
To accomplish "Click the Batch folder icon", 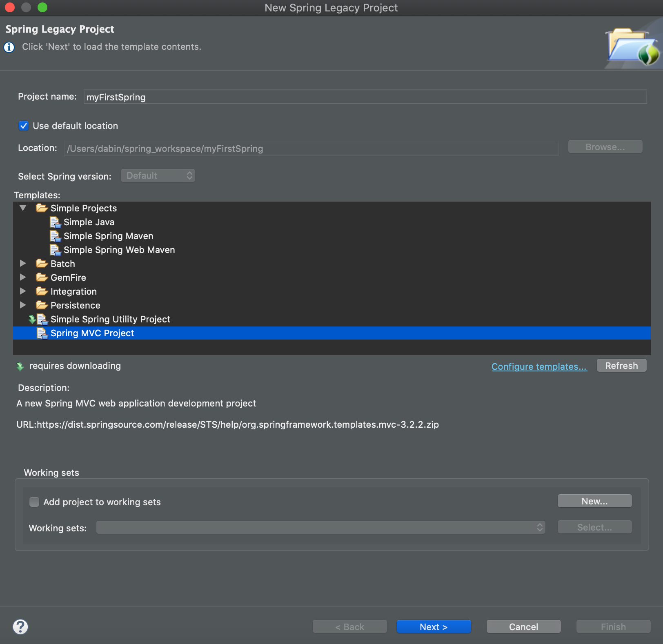I will click(42, 264).
